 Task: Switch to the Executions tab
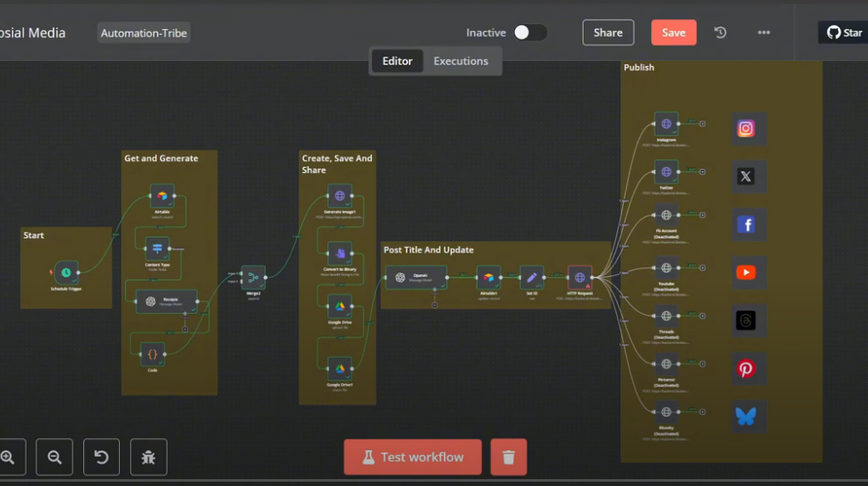pyautogui.click(x=461, y=61)
